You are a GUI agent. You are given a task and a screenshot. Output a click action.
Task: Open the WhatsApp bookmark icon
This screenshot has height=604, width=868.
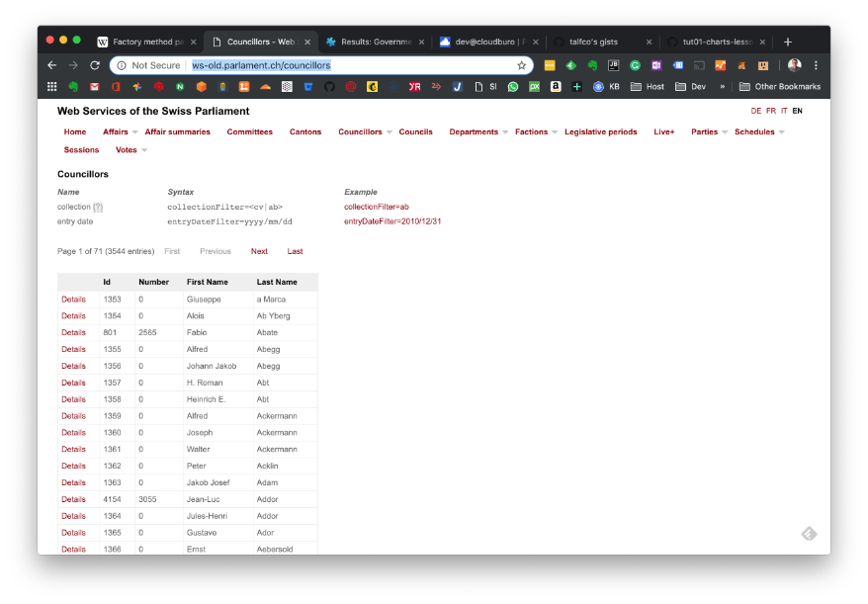pyautogui.click(x=513, y=87)
